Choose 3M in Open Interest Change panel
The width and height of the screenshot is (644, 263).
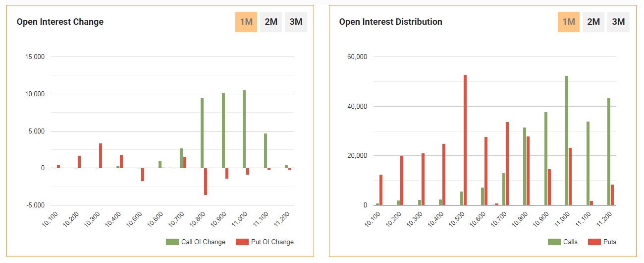[296, 22]
